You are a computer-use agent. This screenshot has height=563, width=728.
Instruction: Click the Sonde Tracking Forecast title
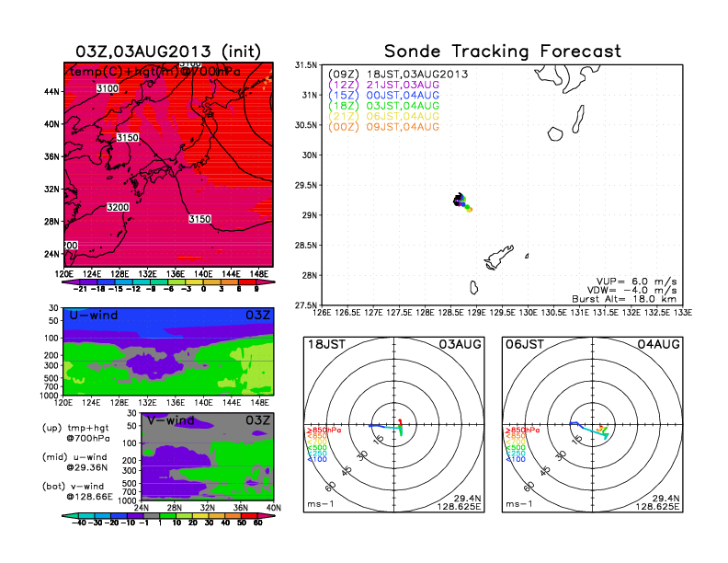502,51
